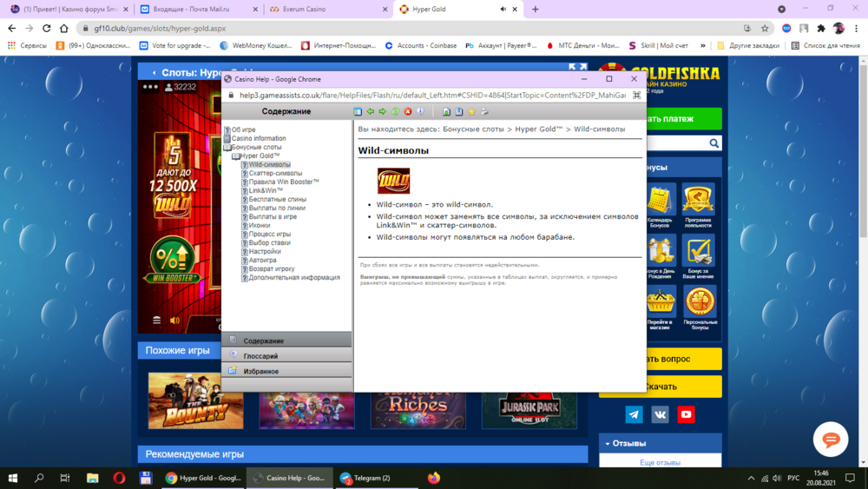Add topic to favorites with star icon
The width and height of the screenshot is (868, 489).
(x=471, y=112)
